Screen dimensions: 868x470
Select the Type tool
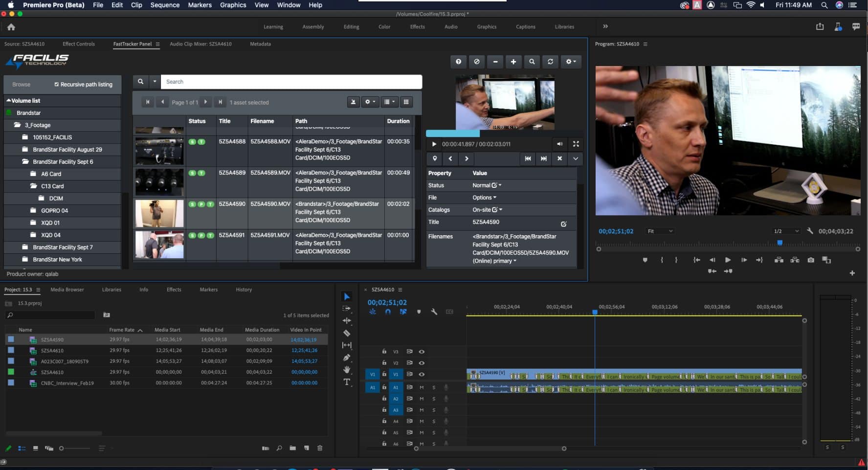click(x=347, y=382)
